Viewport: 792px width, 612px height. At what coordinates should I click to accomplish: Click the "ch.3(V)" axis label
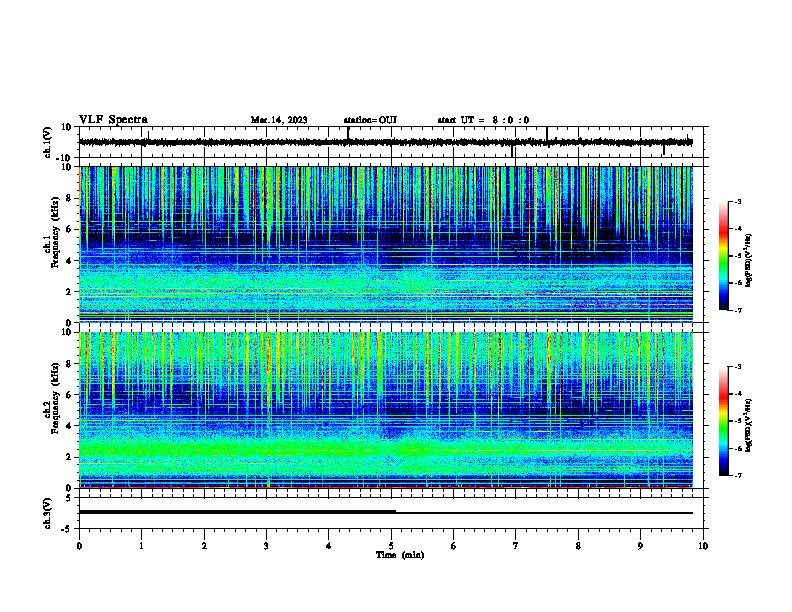(47, 513)
